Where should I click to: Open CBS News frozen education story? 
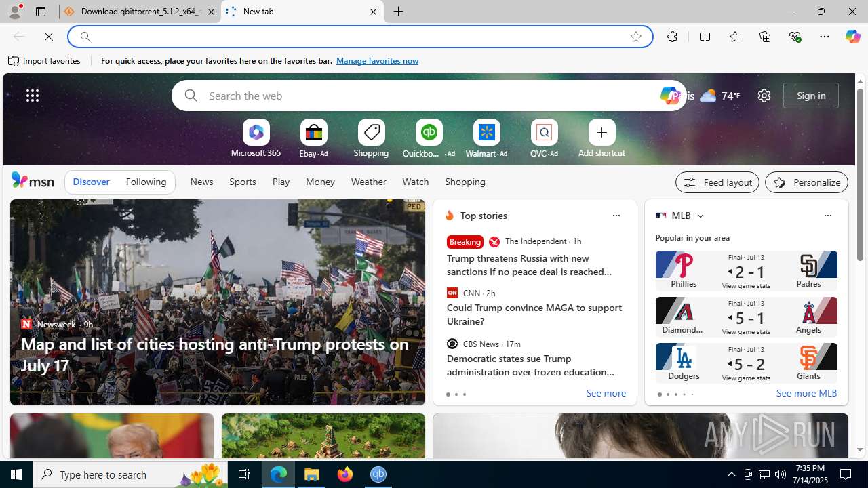[x=530, y=365]
